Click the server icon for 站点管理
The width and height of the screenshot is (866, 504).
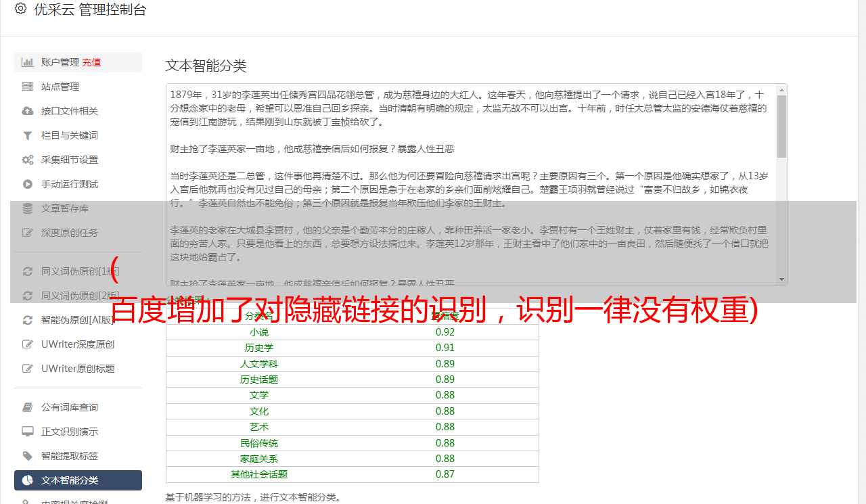click(28, 87)
